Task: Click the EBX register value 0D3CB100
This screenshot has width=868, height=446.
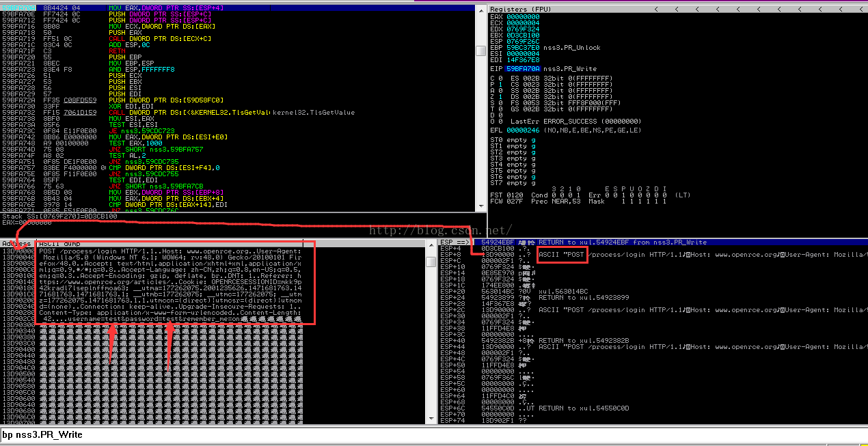Action: click(x=523, y=34)
